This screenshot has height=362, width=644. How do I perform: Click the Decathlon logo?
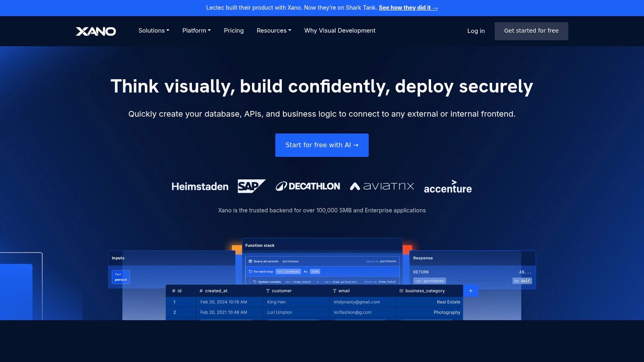(308, 186)
